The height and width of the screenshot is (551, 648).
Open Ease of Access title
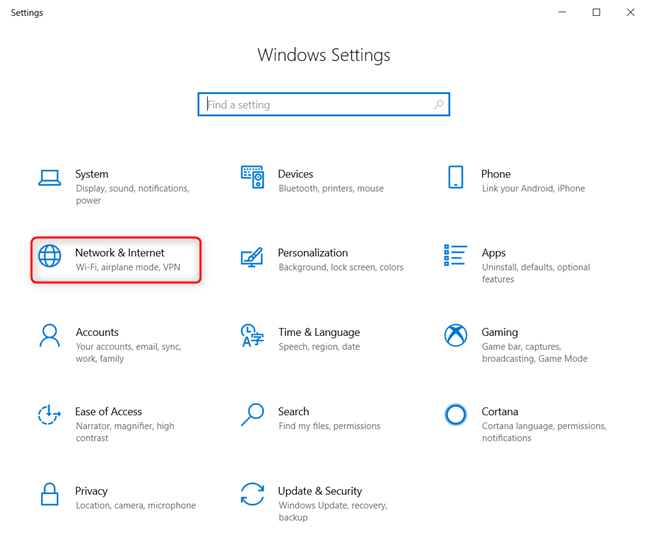click(x=109, y=411)
